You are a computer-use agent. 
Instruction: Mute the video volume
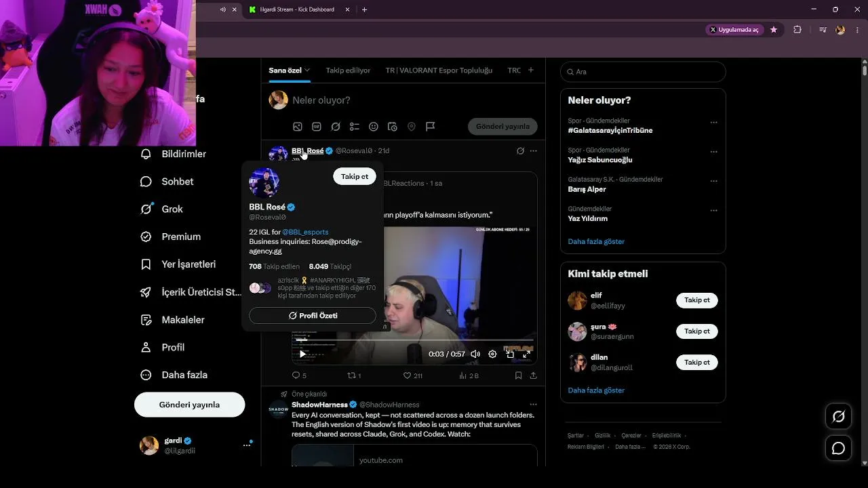click(x=475, y=354)
